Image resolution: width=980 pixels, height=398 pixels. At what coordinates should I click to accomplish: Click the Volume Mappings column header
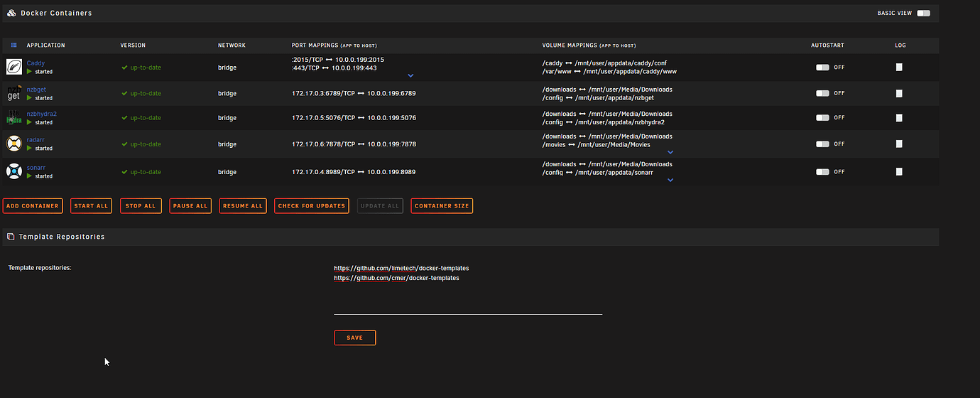(589, 45)
